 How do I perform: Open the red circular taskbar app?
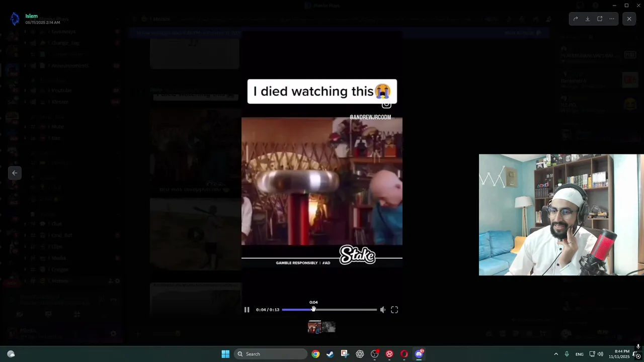(x=389, y=354)
